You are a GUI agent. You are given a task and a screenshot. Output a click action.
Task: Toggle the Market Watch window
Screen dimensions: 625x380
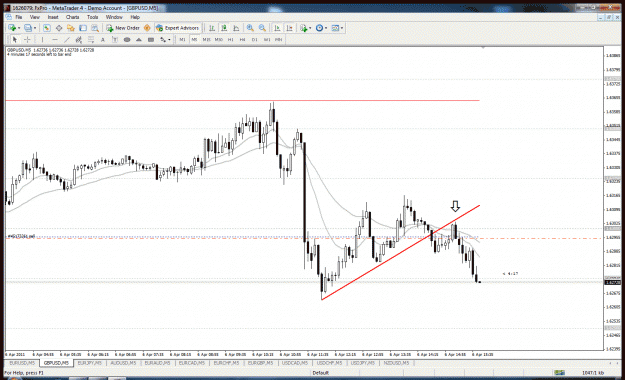(47, 28)
